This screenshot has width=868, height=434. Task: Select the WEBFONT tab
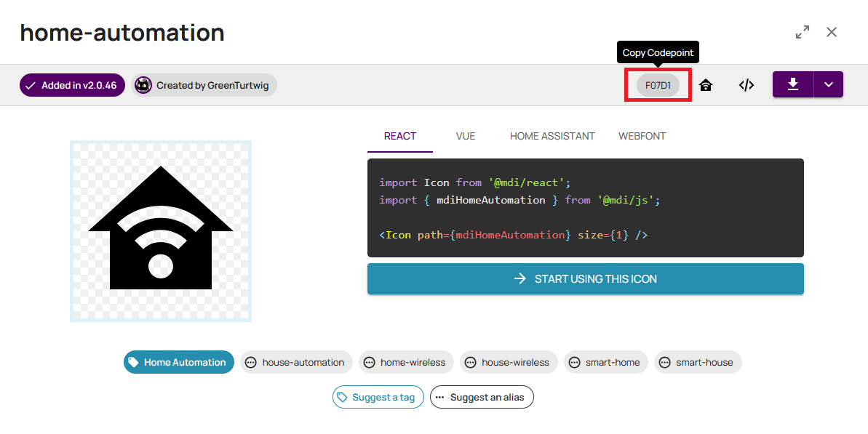(x=642, y=136)
